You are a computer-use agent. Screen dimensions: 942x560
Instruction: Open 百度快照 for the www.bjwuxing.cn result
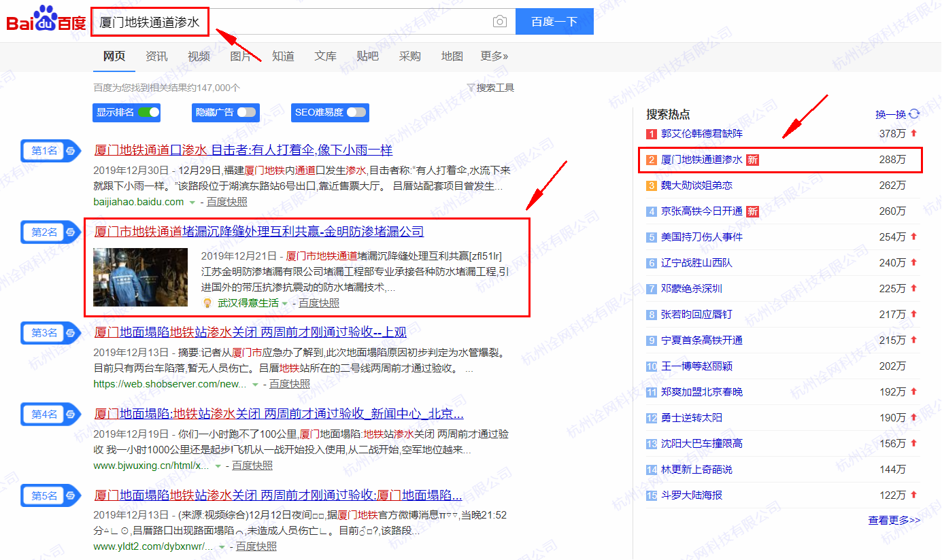pyautogui.click(x=252, y=466)
